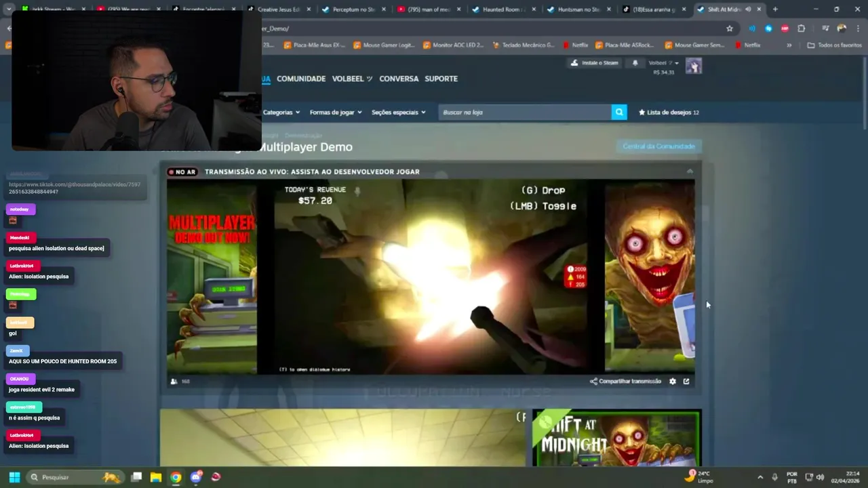
Task: Open the Chrome three-dot menu
Action: tap(856, 28)
